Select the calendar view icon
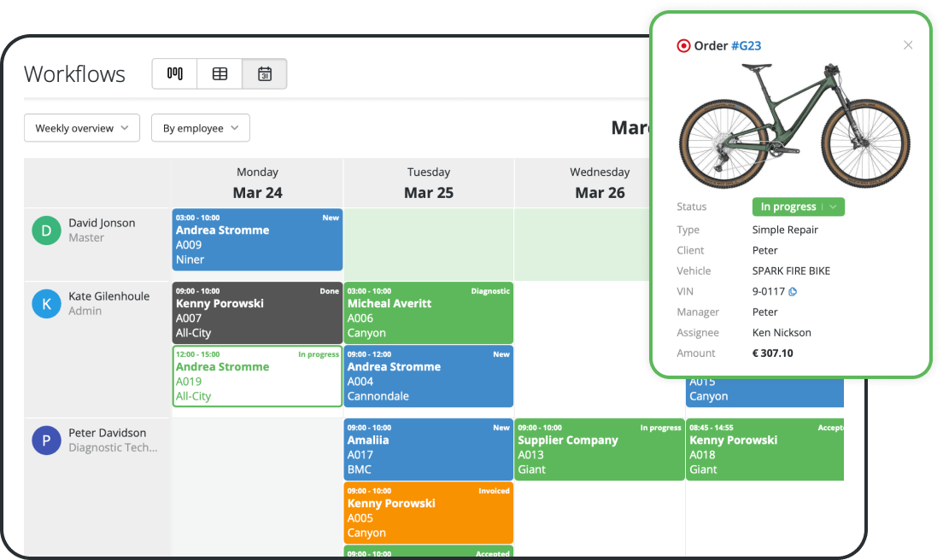The width and height of the screenshot is (943, 560). [265, 74]
